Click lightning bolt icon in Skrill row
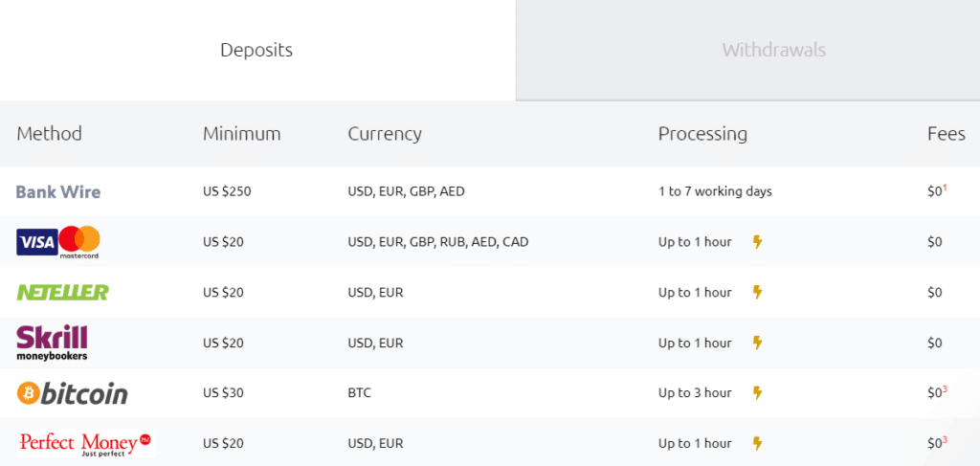 pos(757,343)
